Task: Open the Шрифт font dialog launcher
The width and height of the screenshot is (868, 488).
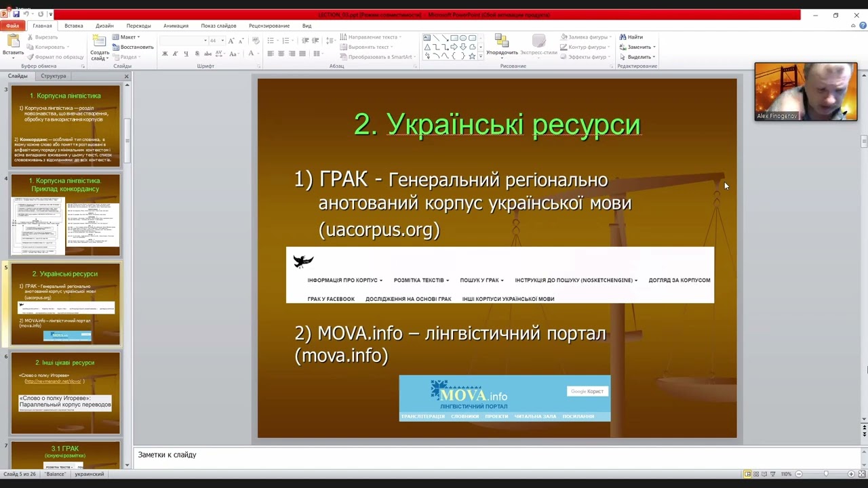Action: click(x=258, y=66)
